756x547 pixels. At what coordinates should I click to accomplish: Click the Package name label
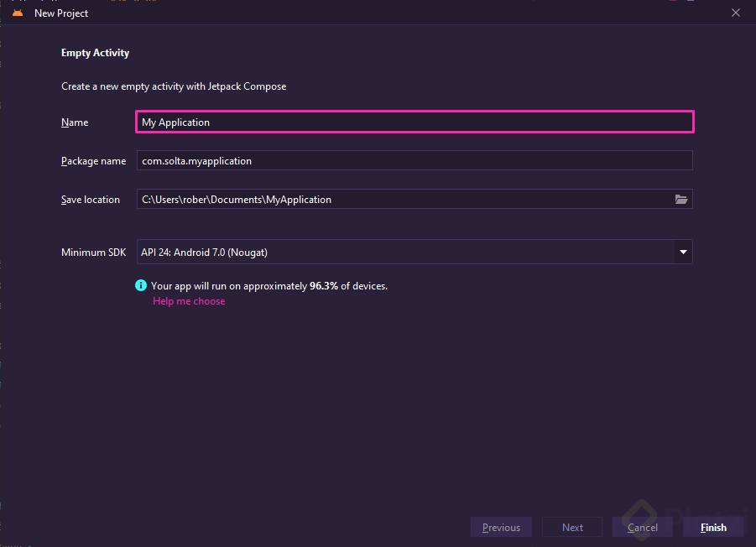(93, 161)
